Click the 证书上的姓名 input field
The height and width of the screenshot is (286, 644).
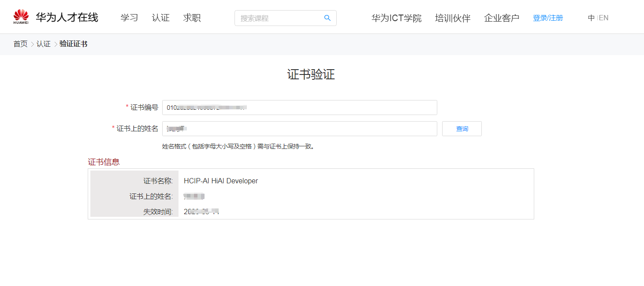point(300,128)
